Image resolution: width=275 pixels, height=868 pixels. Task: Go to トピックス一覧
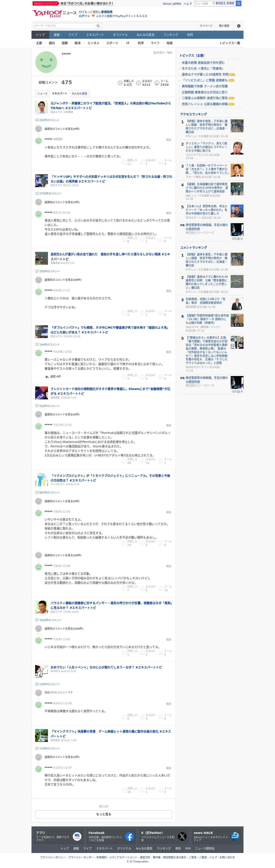pyautogui.click(x=230, y=43)
